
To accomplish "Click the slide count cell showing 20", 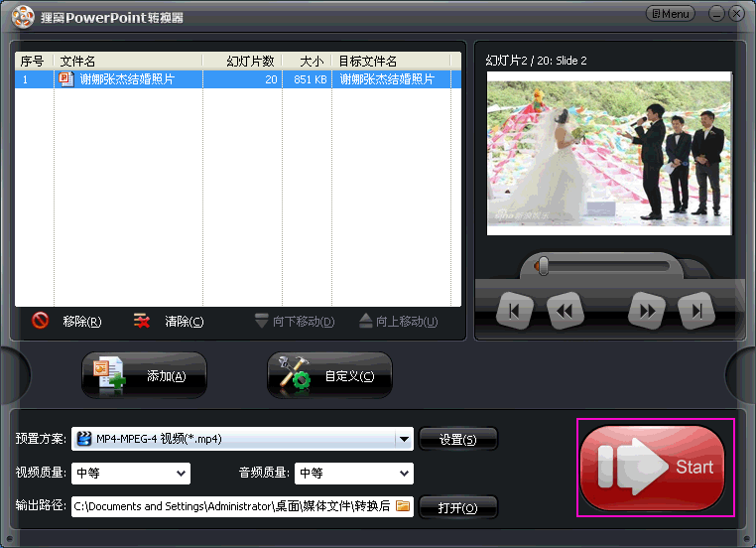I will click(242, 79).
